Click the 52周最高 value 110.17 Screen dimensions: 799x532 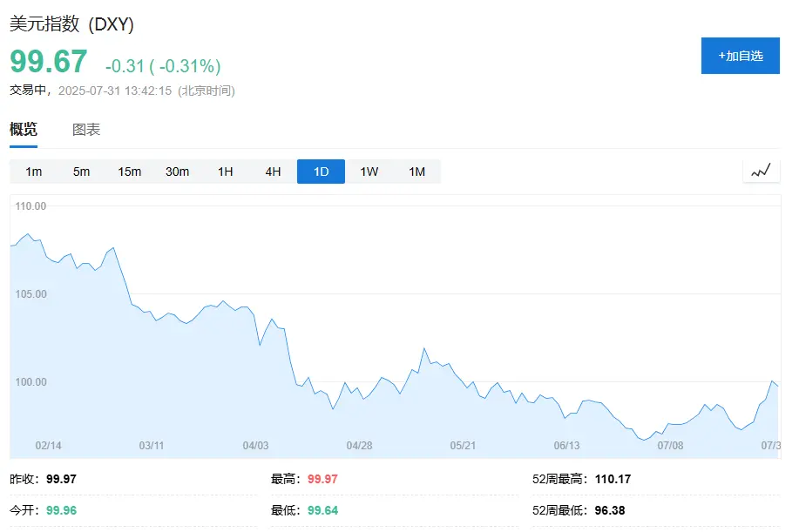[x=613, y=479]
